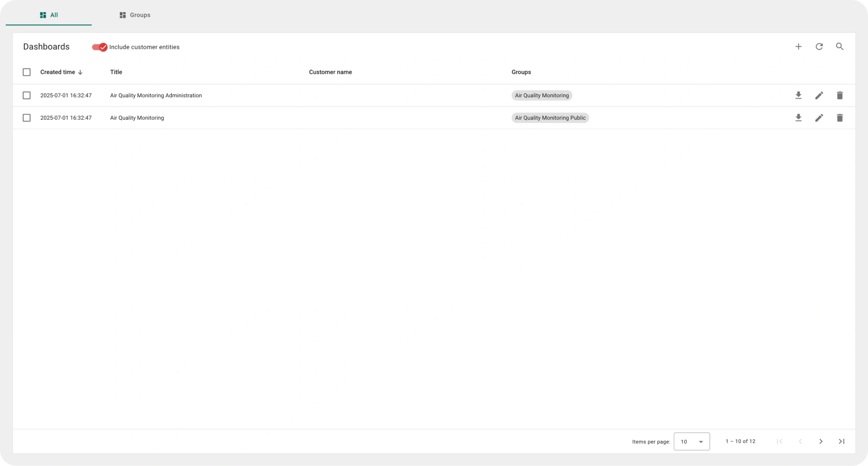Switch to the Groups tab
Viewport: 868px width, 466px height.
(135, 15)
